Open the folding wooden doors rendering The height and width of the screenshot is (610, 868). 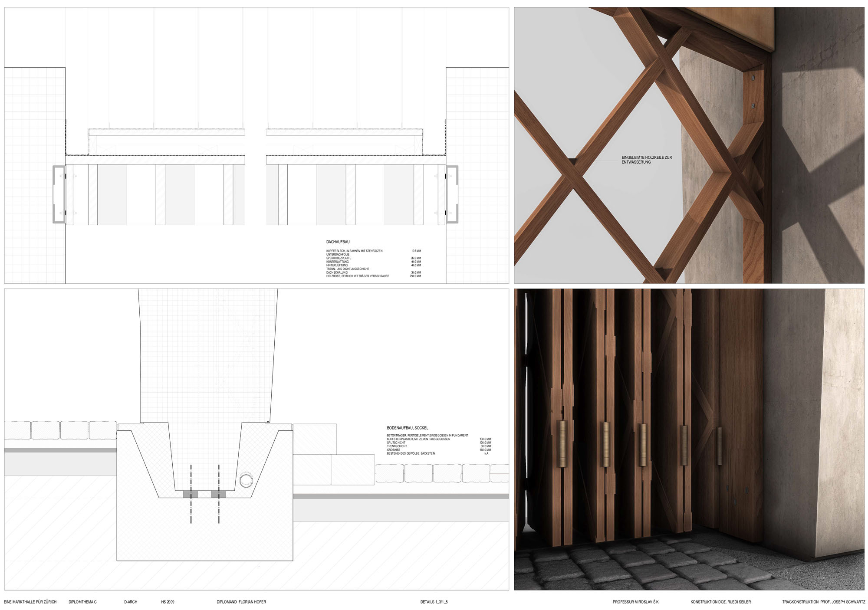click(x=689, y=439)
